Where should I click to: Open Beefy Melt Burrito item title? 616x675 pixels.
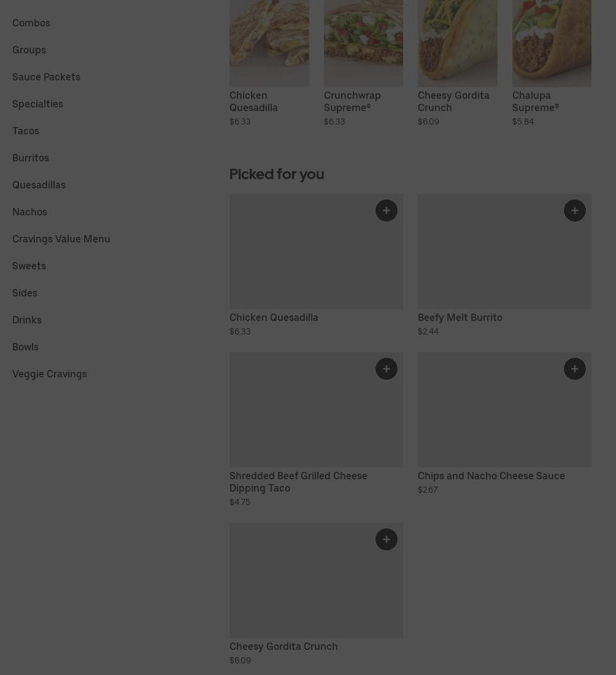coord(460,317)
